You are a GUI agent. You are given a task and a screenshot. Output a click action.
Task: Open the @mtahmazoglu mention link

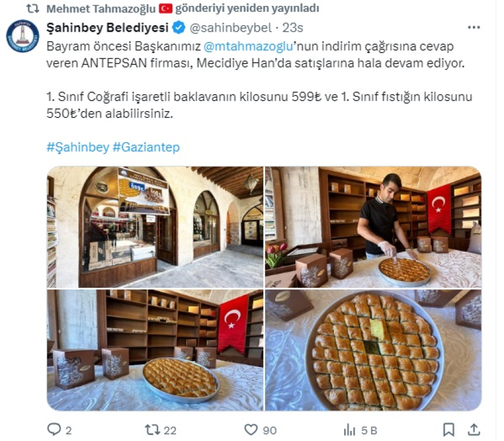click(248, 46)
